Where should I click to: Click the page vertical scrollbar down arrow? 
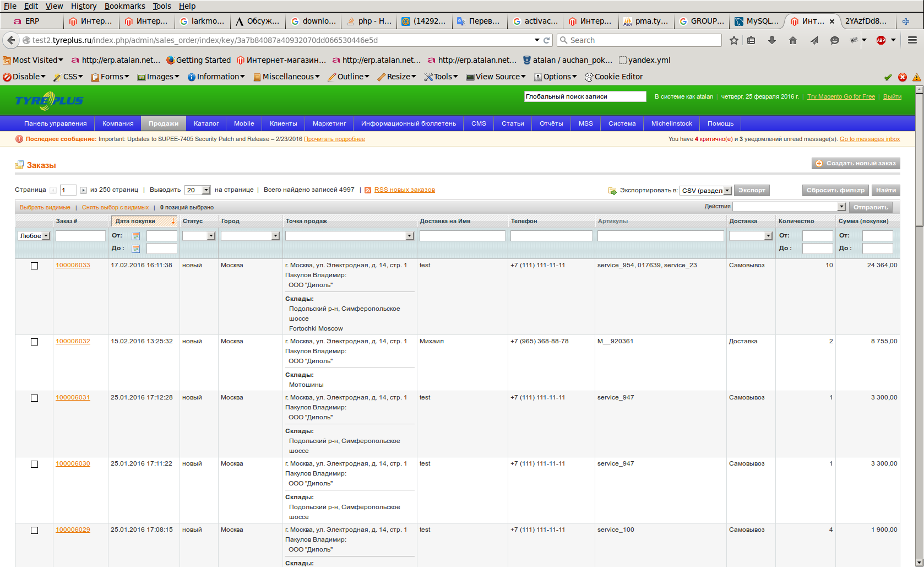(x=919, y=562)
